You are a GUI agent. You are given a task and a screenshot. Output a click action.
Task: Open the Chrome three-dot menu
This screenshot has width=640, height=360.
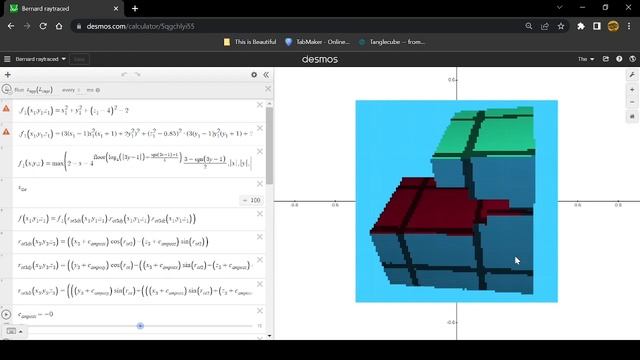[629, 26]
